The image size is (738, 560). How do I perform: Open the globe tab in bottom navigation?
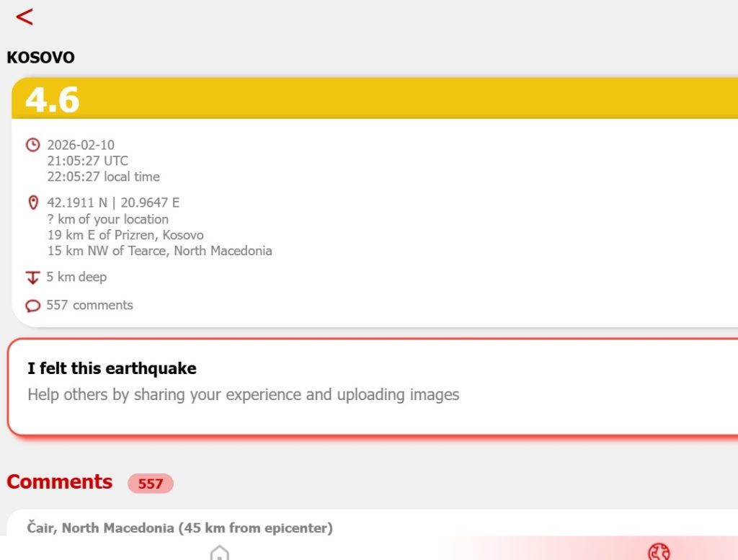(658, 553)
